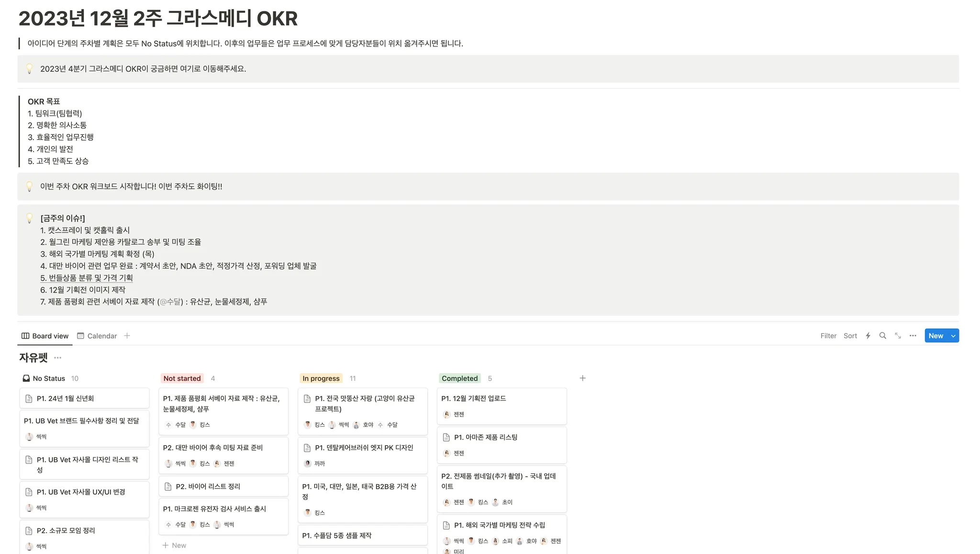Click the In progress status label
This screenshot has height=554, width=980.
click(321, 378)
